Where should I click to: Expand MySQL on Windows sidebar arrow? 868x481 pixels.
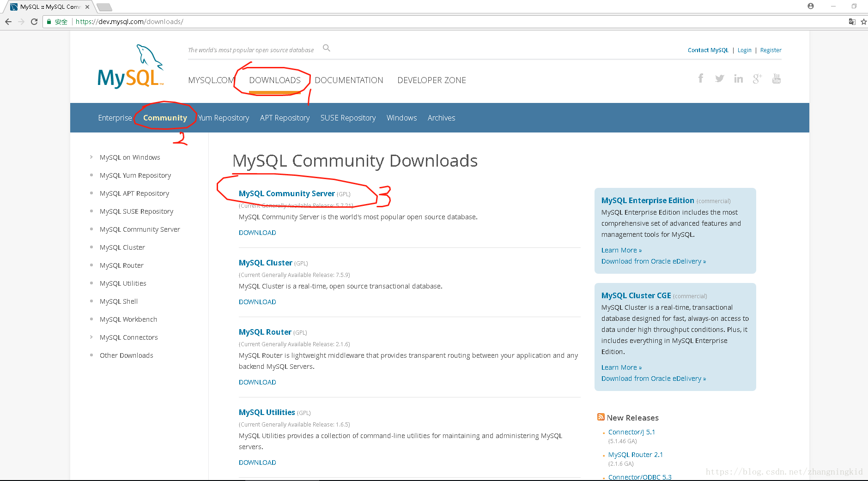click(91, 157)
